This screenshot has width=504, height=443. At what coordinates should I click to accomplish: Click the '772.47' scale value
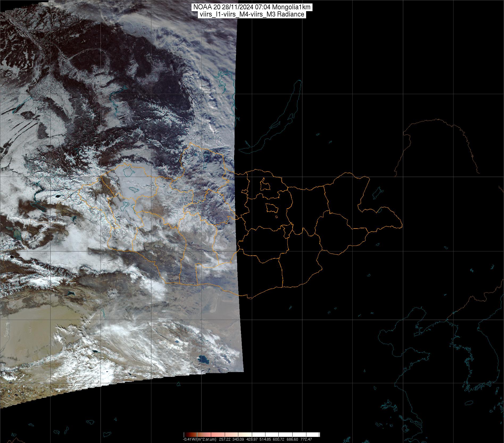point(306,439)
